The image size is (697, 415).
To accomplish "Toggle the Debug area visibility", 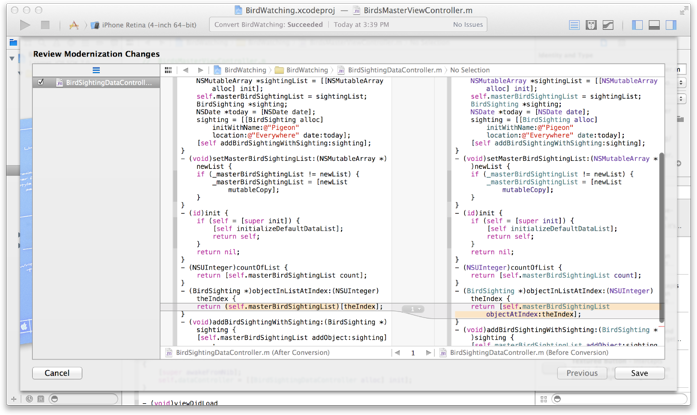I will point(654,25).
